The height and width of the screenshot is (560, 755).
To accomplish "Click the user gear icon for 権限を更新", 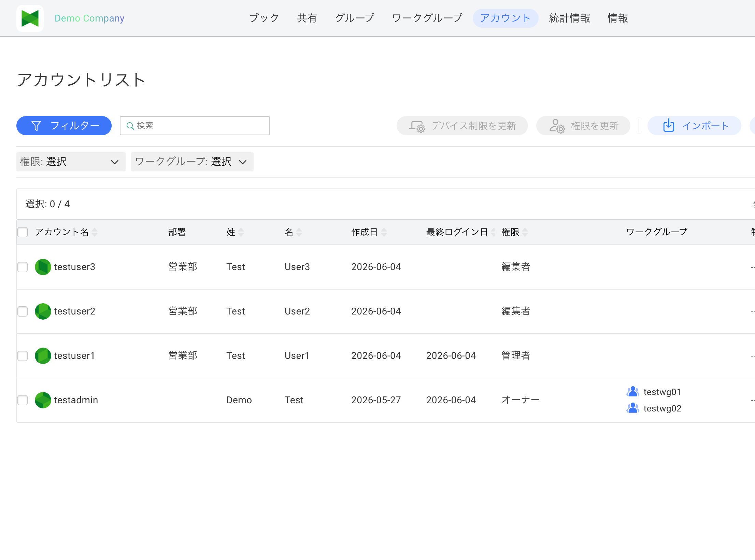I will tap(557, 126).
